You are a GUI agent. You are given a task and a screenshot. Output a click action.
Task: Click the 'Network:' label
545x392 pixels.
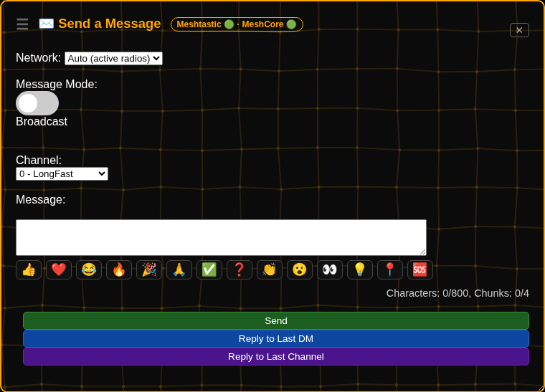click(x=38, y=57)
